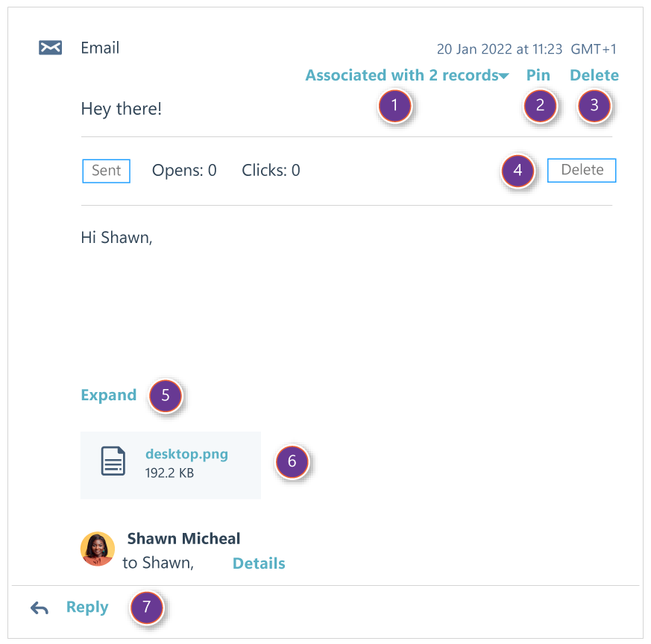Click the purple callout marker numbered 6
The height and width of the screenshot is (644, 651).
click(292, 461)
